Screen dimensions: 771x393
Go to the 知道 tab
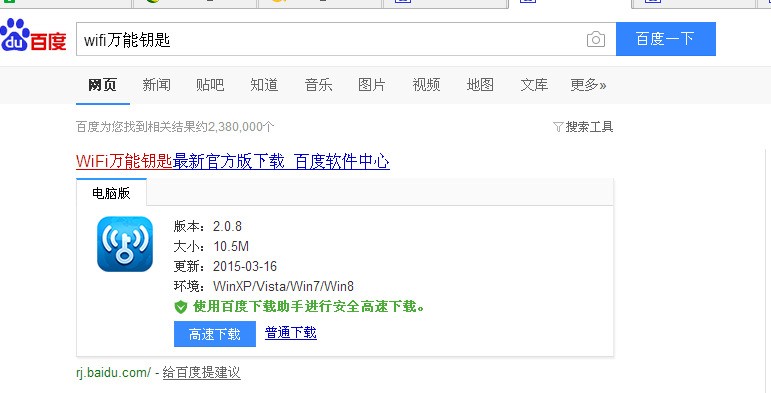tap(264, 85)
